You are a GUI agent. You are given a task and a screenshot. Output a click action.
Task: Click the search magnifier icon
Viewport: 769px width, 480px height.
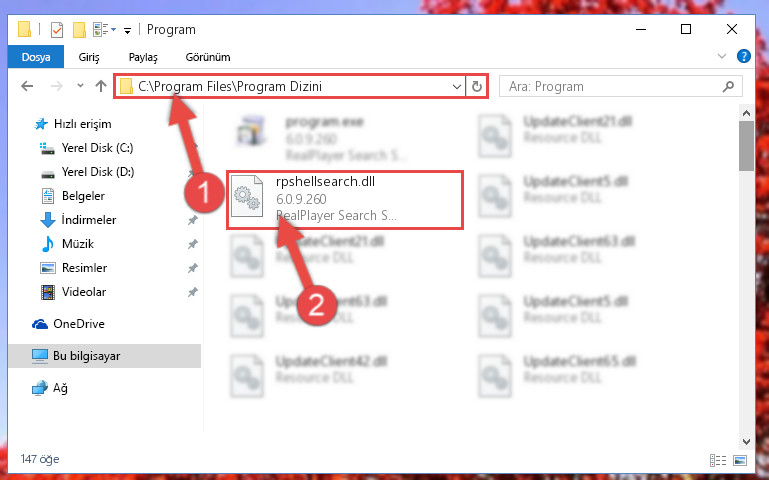tap(728, 87)
